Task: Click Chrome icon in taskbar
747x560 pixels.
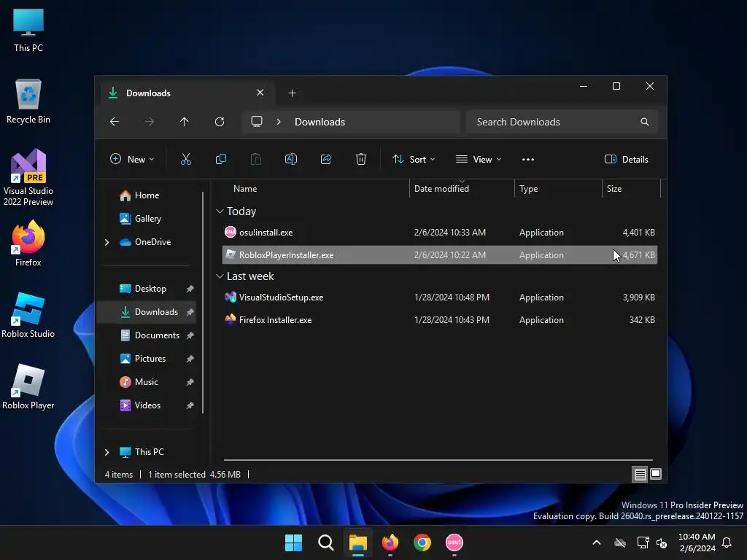Action: coord(422,542)
